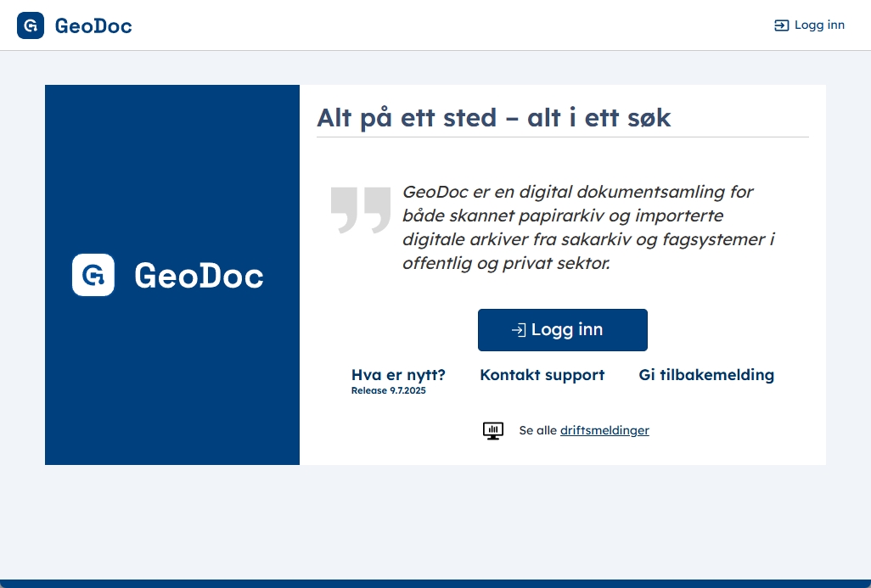This screenshot has width=871, height=588.
Task: Open the 'Hva er nytt?' link
Action: tap(398, 375)
